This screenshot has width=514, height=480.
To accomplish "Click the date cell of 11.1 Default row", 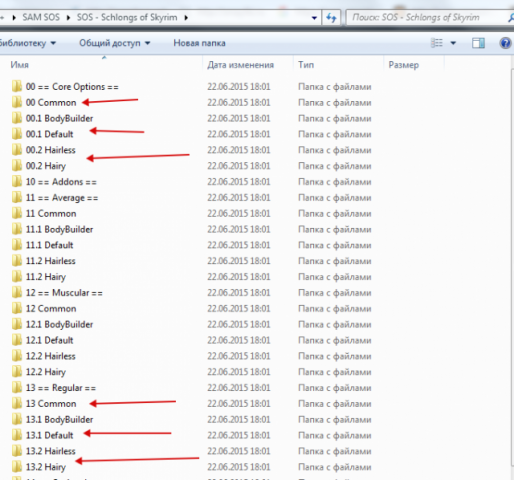I will point(239,245).
